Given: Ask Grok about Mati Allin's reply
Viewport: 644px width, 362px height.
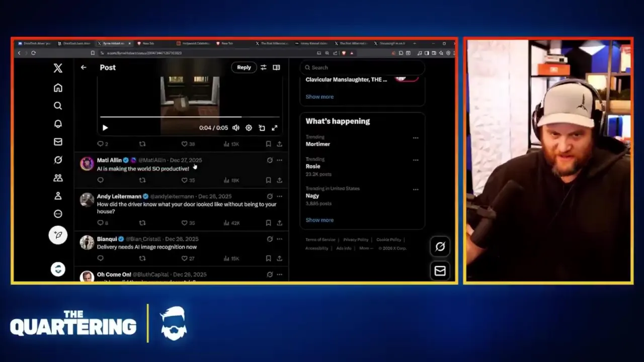Looking at the screenshot, I should pyautogui.click(x=270, y=160).
